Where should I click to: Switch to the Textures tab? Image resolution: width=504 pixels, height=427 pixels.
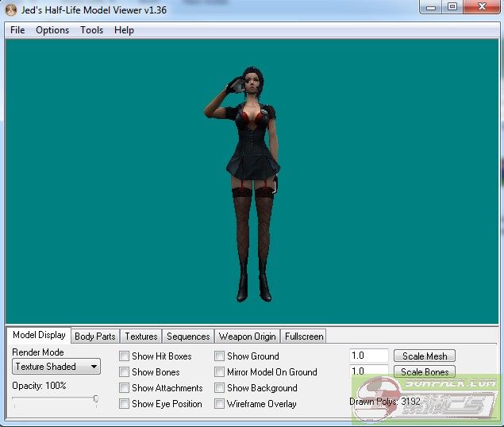[x=141, y=337]
